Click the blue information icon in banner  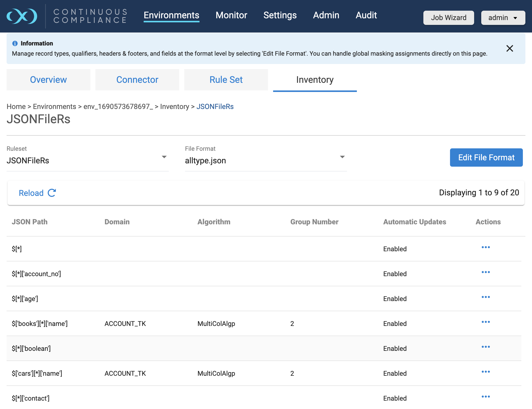15,43
